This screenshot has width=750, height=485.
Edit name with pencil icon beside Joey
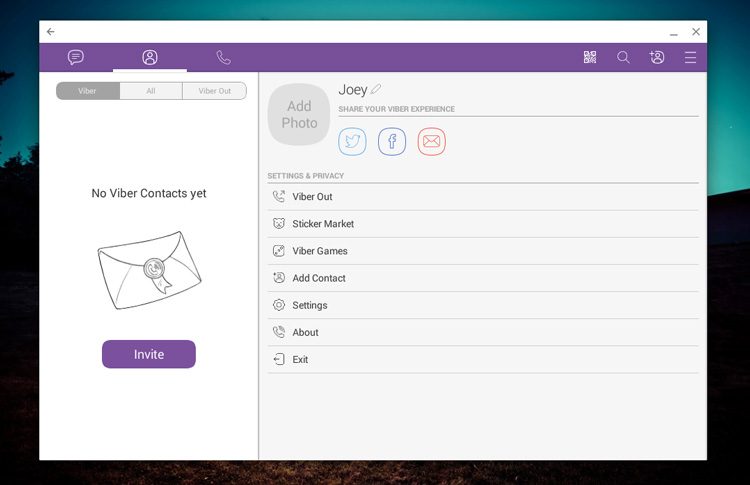(376, 90)
